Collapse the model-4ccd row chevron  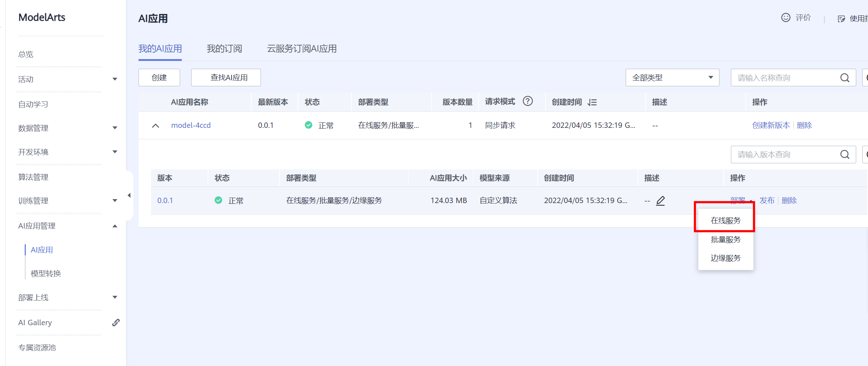(x=155, y=125)
